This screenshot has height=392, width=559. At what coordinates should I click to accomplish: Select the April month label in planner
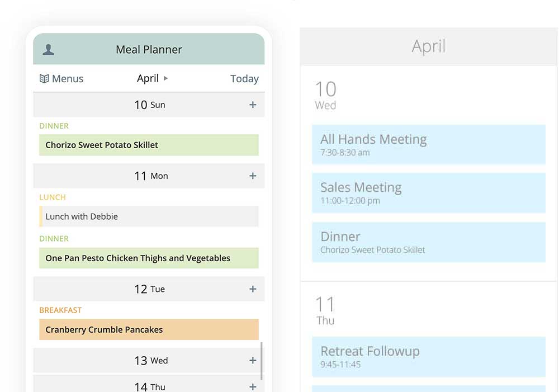pyautogui.click(x=148, y=78)
